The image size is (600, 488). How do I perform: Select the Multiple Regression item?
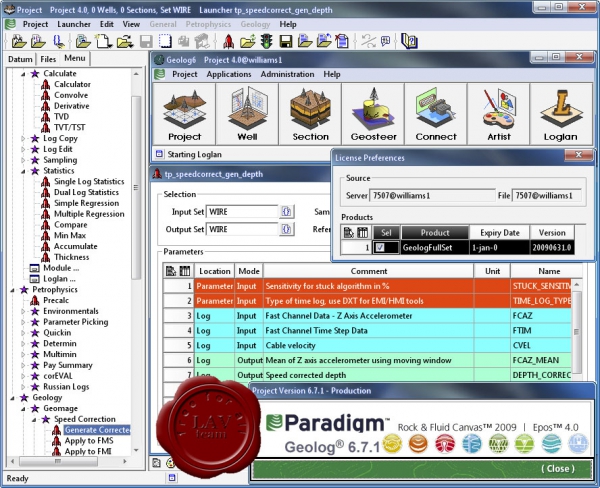pos(89,214)
